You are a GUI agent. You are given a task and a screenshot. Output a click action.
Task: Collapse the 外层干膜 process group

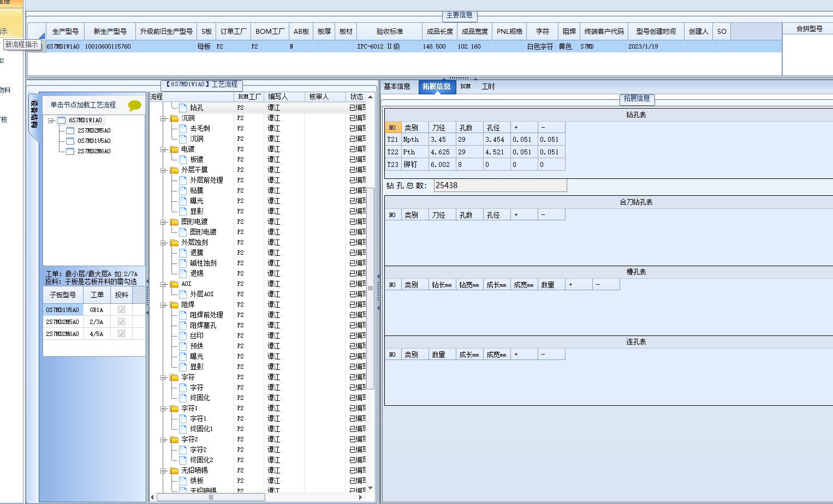[x=163, y=170]
